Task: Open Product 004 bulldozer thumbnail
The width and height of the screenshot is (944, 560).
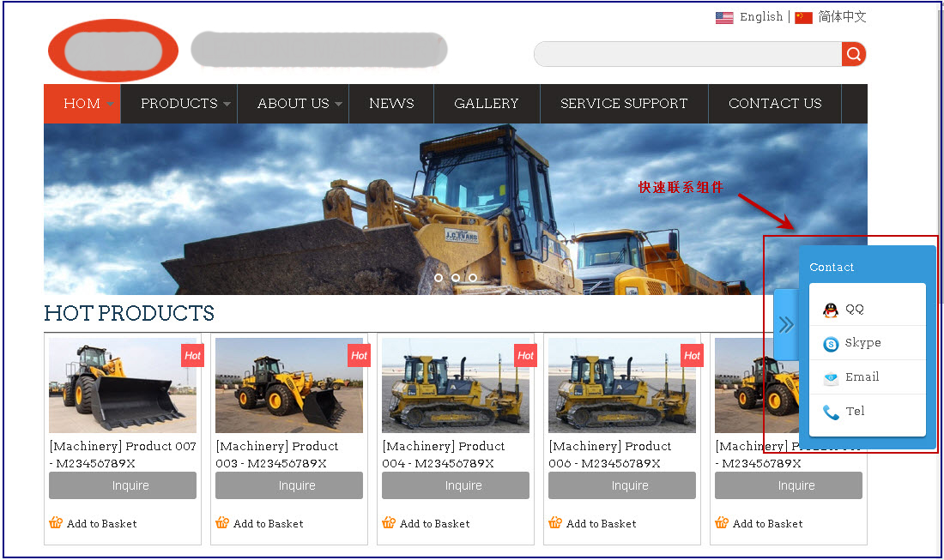Action: click(x=456, y=385)
